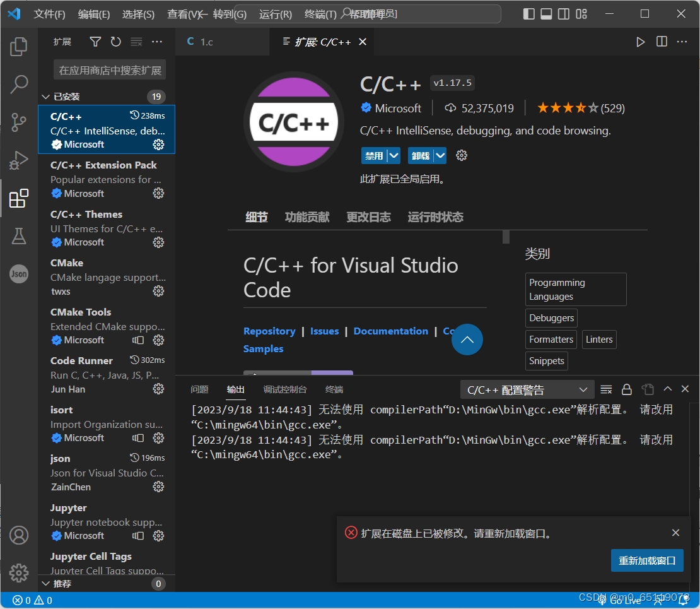Maximize the panel with the chevron up toggle
The image size is (700, 609).
pos(667,389)
